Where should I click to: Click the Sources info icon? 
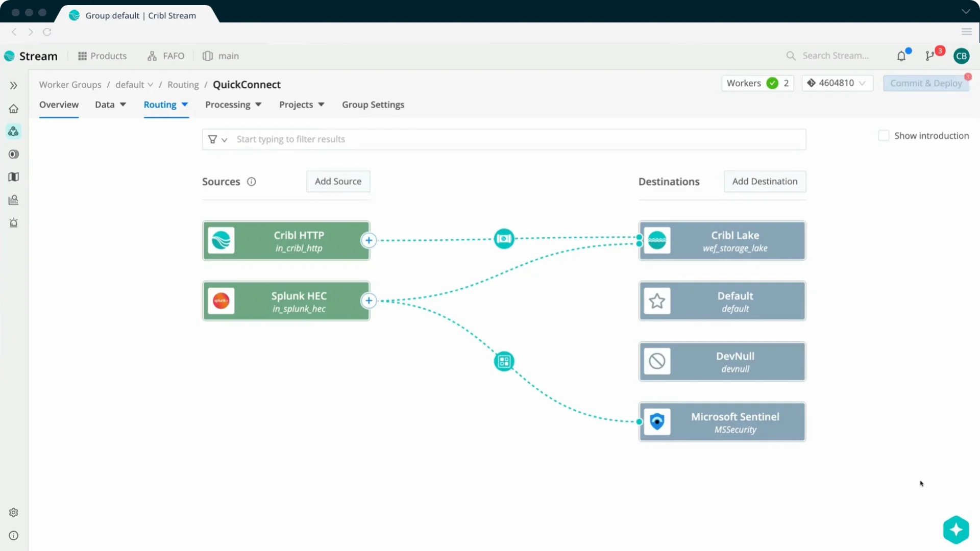tap(251, 182)
